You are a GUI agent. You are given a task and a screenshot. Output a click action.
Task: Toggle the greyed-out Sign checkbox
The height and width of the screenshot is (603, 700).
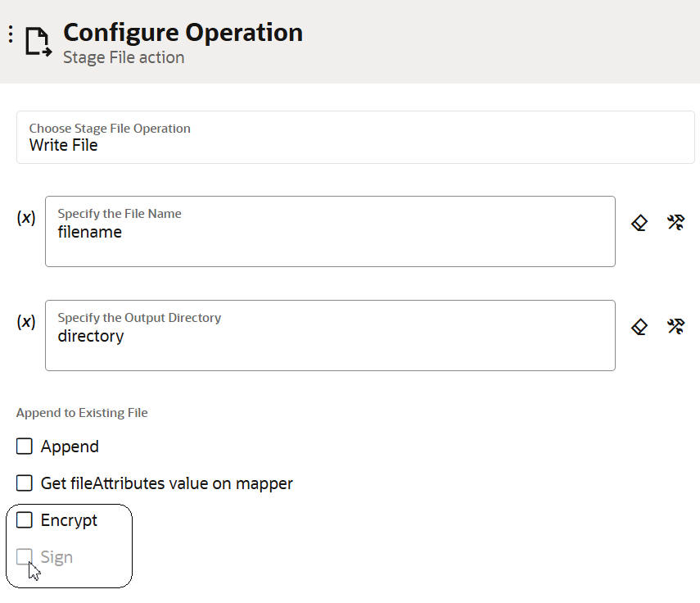(25, 557)
